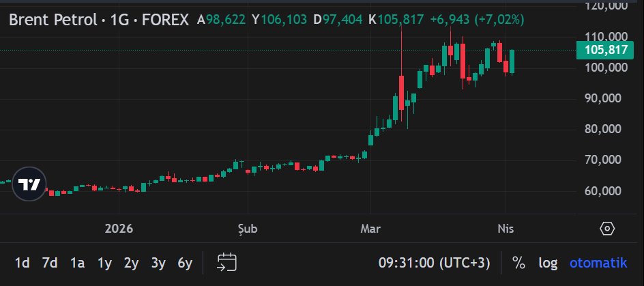Click the Mar label on time axis
644x286 pixels.
pyautogui.click(x=370, y=228)
